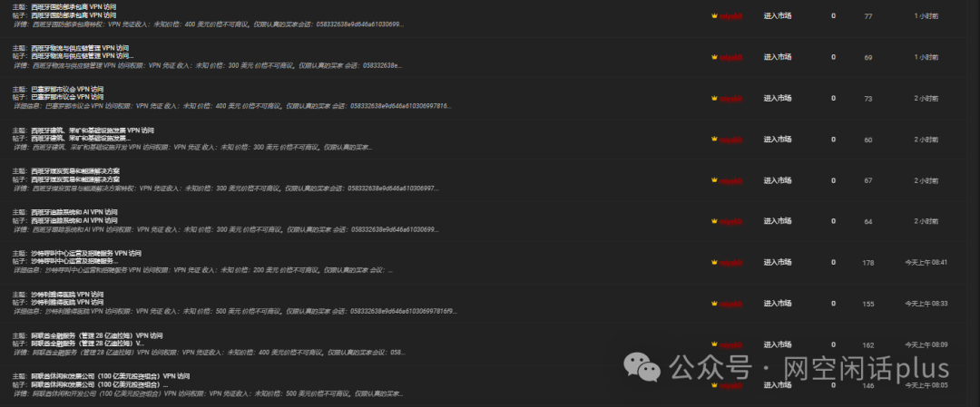This screenshot has width=980, height=407.
Task: Click crown icon in 沙特利雅得医院 row
Action: pos(714,304)
